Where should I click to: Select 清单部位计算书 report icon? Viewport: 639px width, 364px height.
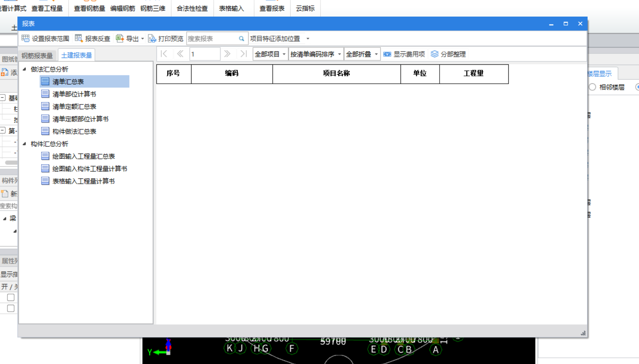point(45,94)
